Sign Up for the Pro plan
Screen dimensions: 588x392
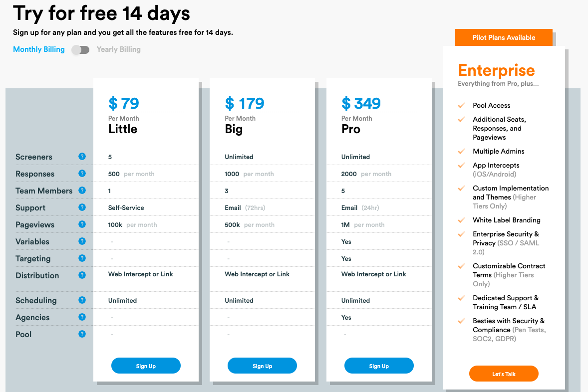click(x=379, y=366)
